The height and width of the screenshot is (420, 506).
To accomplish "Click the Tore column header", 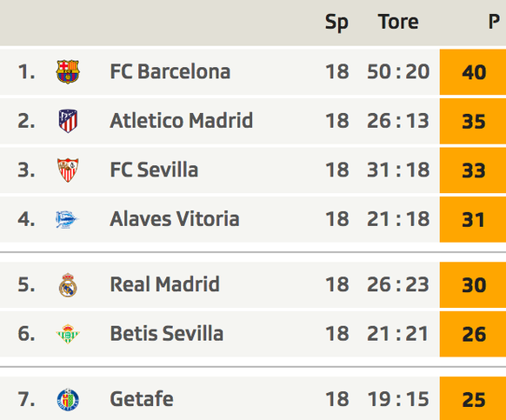I will point(398,22).
